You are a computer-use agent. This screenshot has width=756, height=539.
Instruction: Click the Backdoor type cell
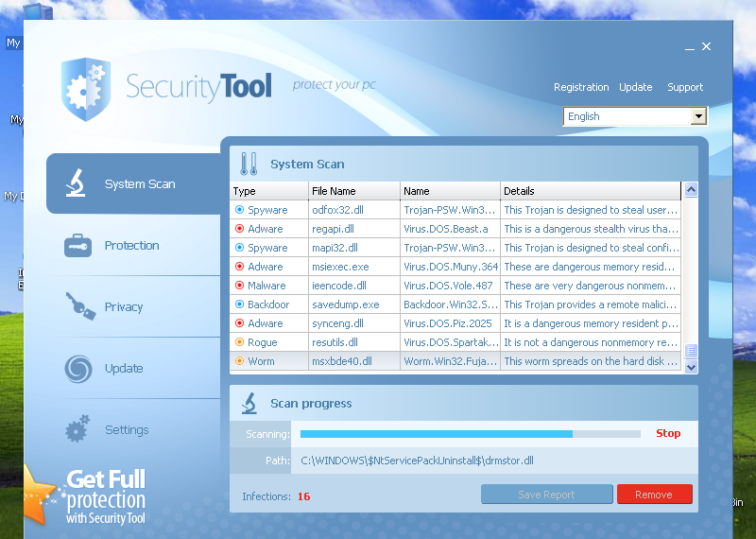coord(269,304)
